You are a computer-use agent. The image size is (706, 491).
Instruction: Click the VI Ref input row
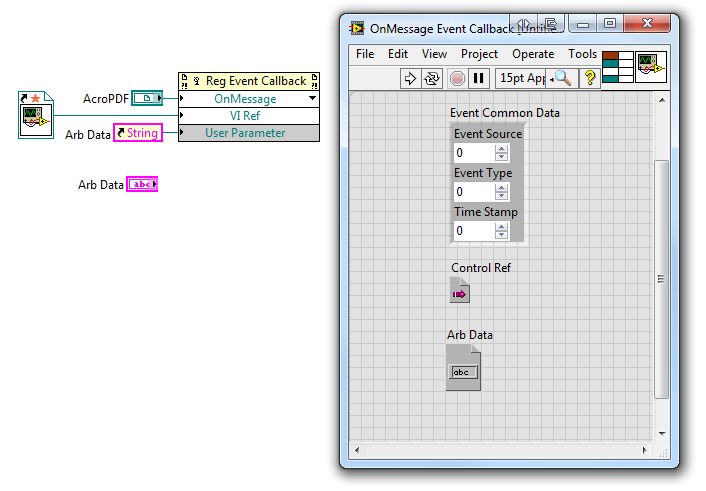pyautogui.click(x=249, y=116)
